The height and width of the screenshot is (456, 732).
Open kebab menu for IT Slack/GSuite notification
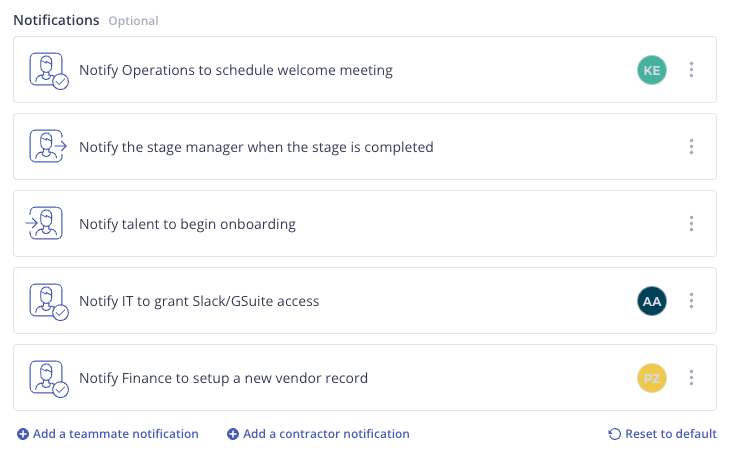coord(691,301)
